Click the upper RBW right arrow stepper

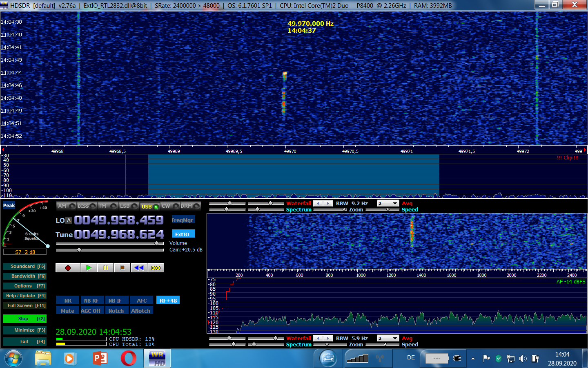point(327,203)
